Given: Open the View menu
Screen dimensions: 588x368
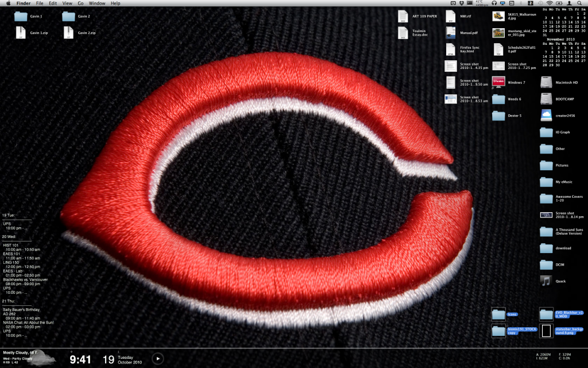Looking at the screenshot, I should coord(67,3).
